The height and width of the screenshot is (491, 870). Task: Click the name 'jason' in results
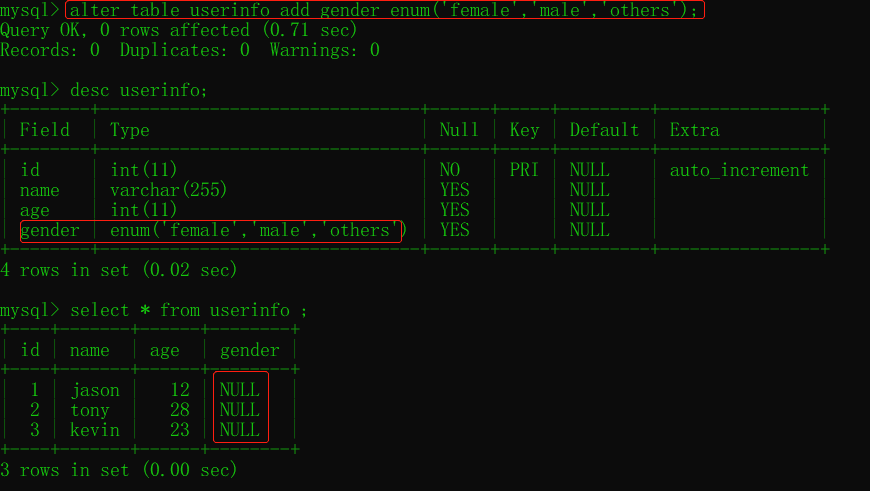point(95,390)
